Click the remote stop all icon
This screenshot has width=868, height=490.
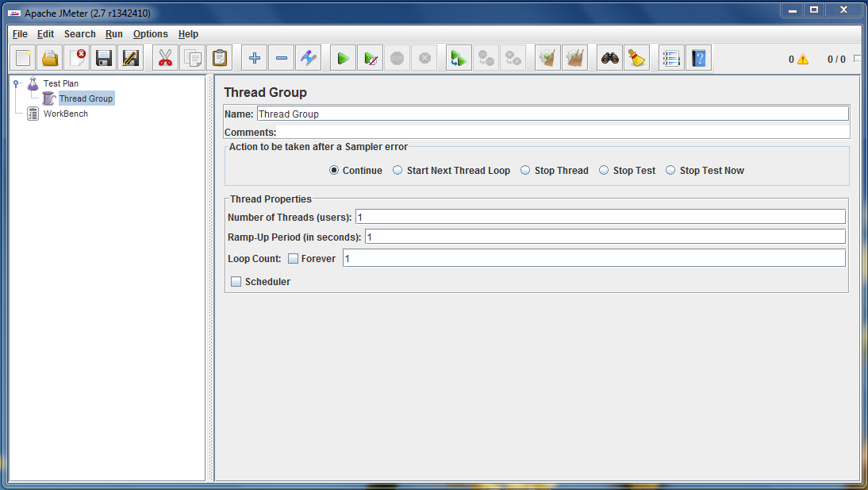(486, 58)
